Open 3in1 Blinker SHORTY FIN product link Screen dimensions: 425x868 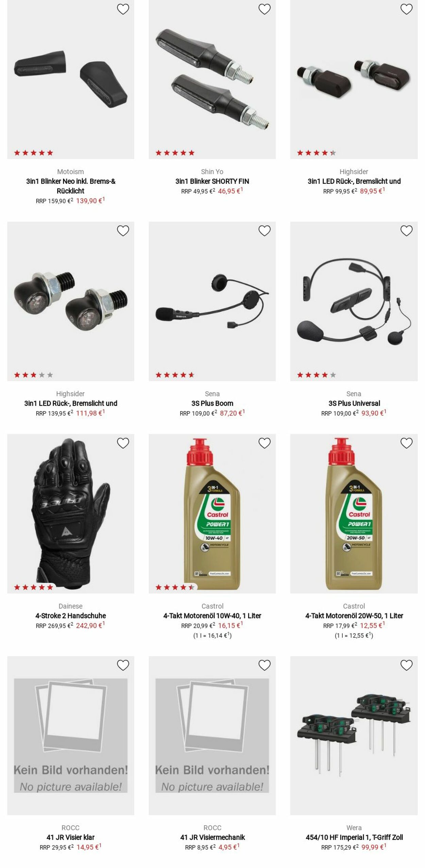[212, 181]
